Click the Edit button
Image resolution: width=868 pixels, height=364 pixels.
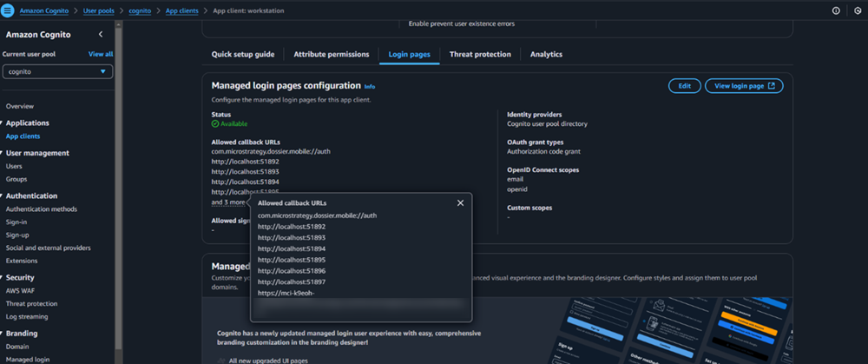click(684, 86)
